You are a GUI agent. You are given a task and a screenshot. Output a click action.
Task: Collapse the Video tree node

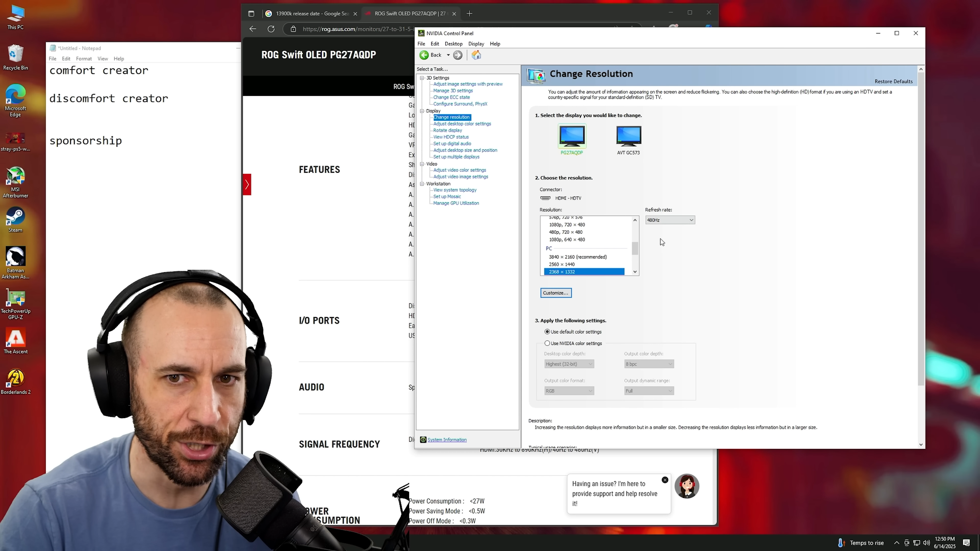pos(422,164)
